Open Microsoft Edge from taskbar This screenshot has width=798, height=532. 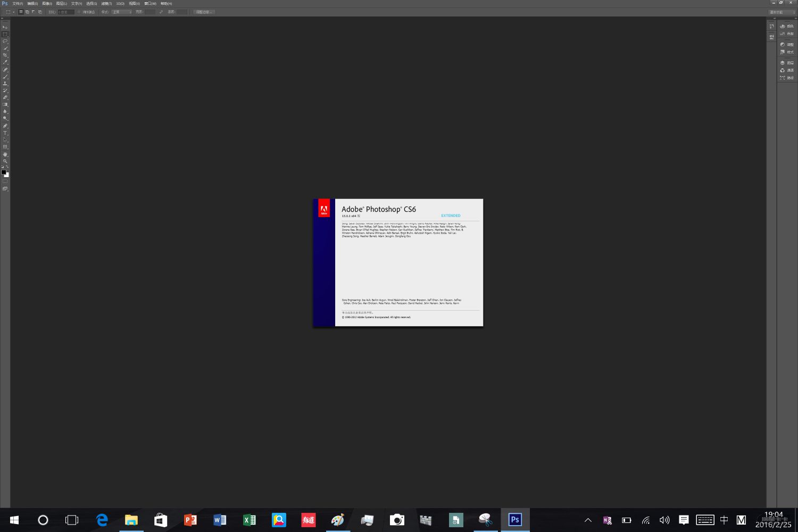tap(102, 520)
